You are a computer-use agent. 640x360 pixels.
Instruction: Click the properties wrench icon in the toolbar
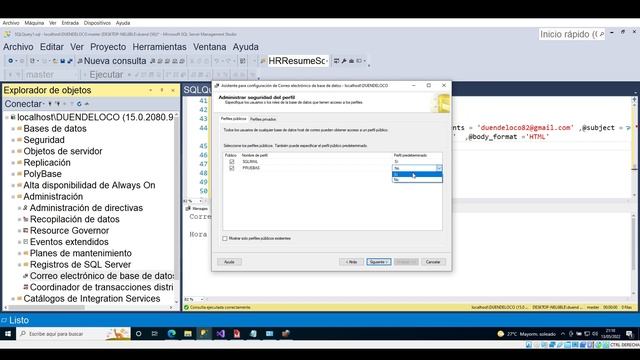[344, 61]
